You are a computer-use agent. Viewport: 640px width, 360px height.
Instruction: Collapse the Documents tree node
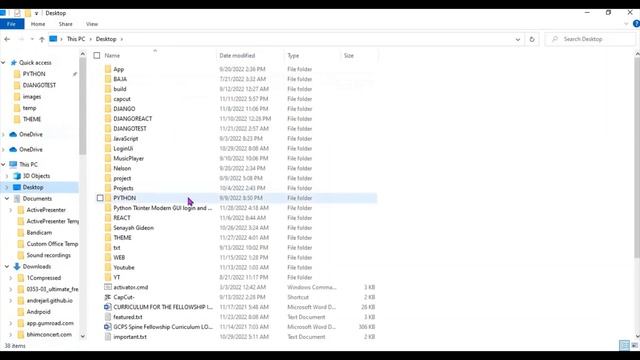(7, 199)
